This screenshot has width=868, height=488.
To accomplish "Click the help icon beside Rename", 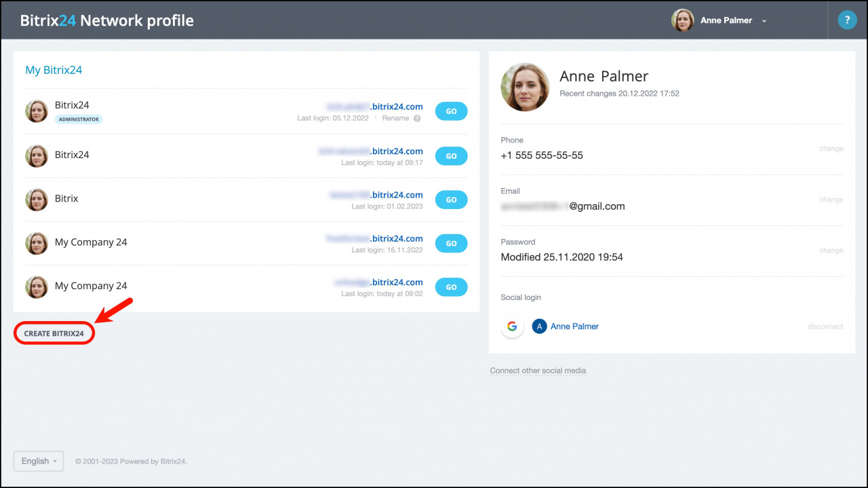I will (x=417, y=118).
